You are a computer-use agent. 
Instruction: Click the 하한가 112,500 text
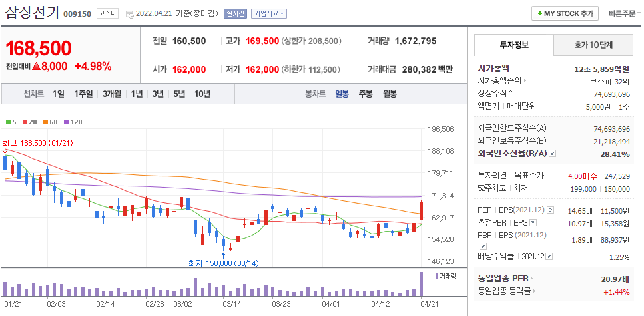(x=312, y=69)
